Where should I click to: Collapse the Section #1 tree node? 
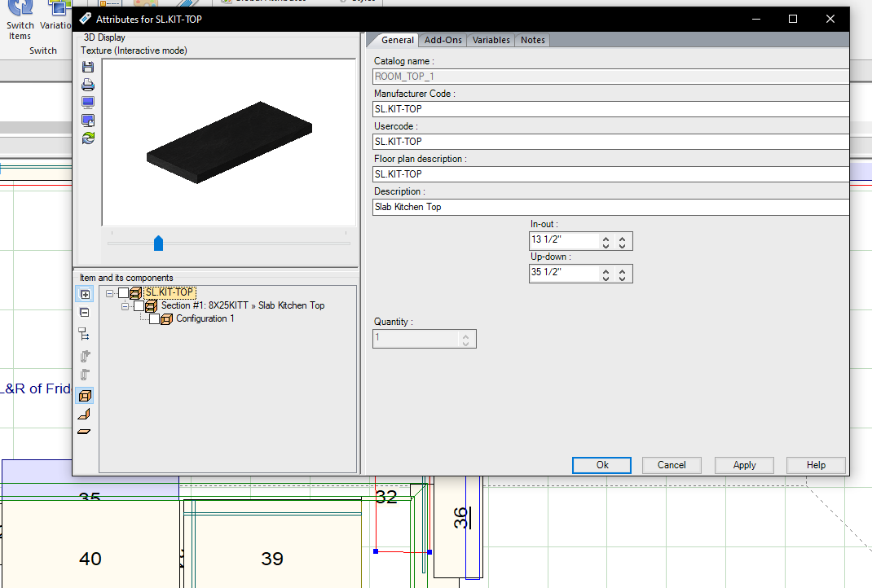[x=126, y=306]
